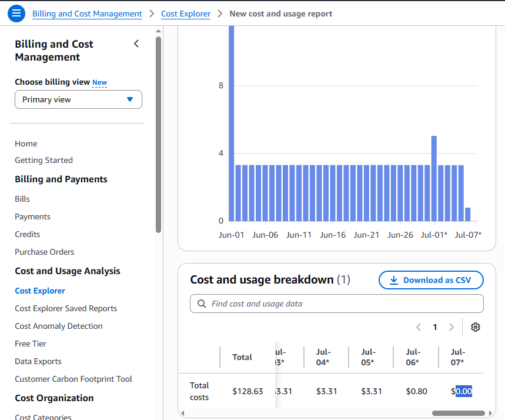Open table preferences gear icon
Screen dimensions: 505x420
coord(476,327)
